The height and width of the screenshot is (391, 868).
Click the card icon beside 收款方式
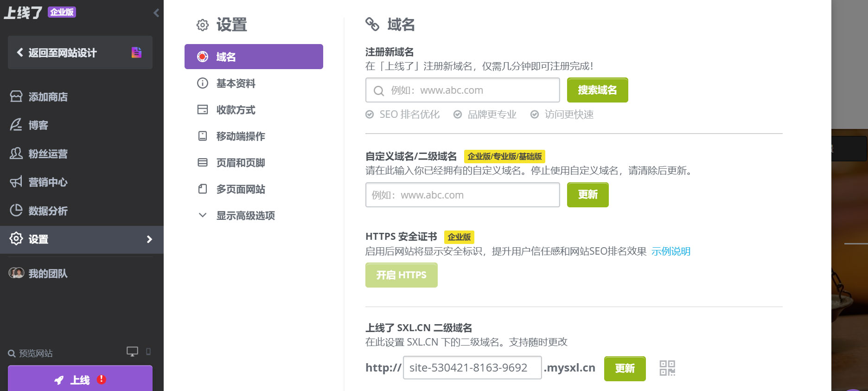point(203,109)
